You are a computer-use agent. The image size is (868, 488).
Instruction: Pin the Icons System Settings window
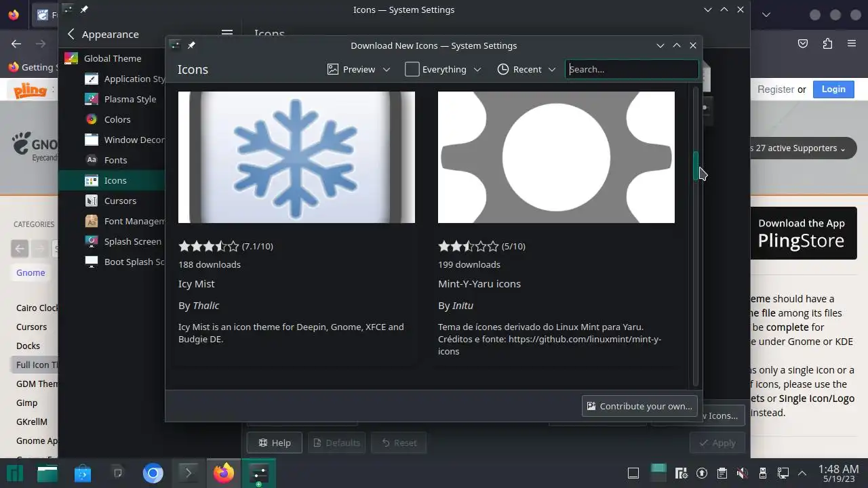pos(84,9)
